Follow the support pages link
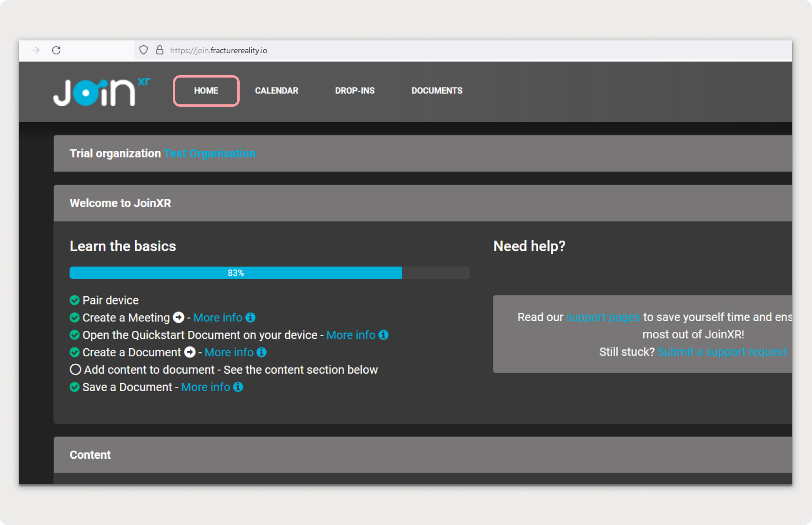 coord(603,317)
